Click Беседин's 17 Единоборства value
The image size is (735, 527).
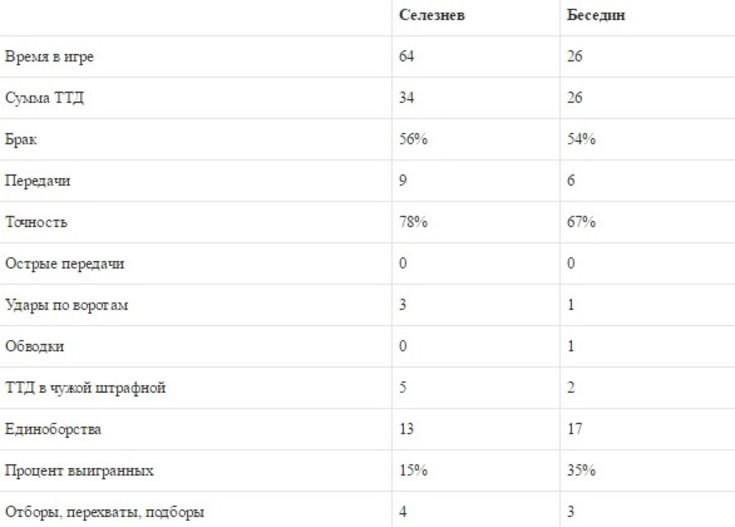(x=574, y=430)
